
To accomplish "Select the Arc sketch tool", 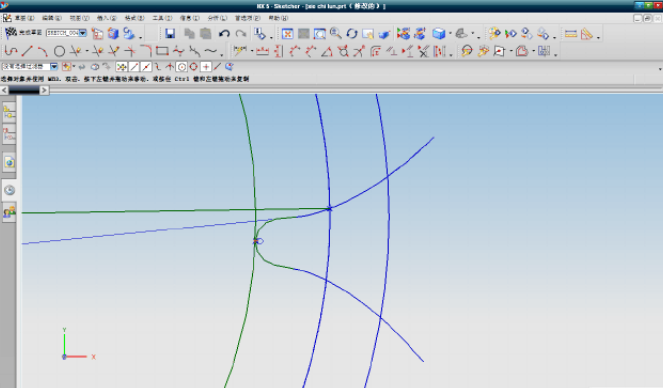I will [x=42, y=52].
